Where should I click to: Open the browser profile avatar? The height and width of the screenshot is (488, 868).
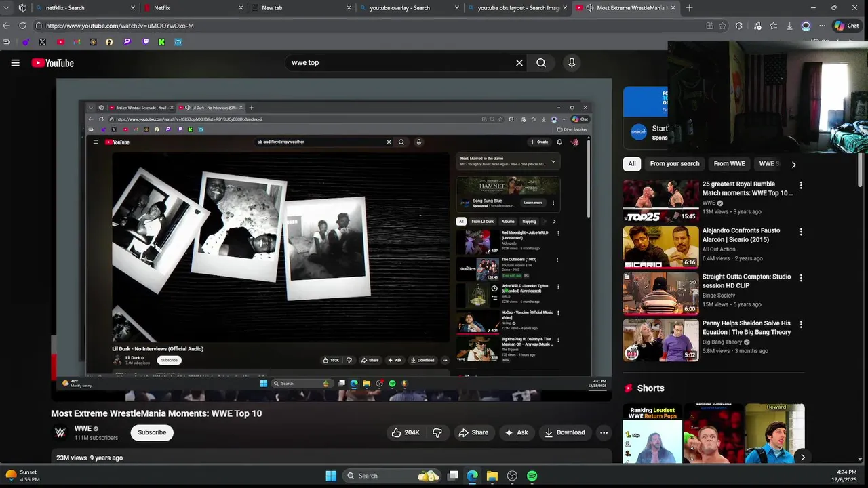click(806, 26)
